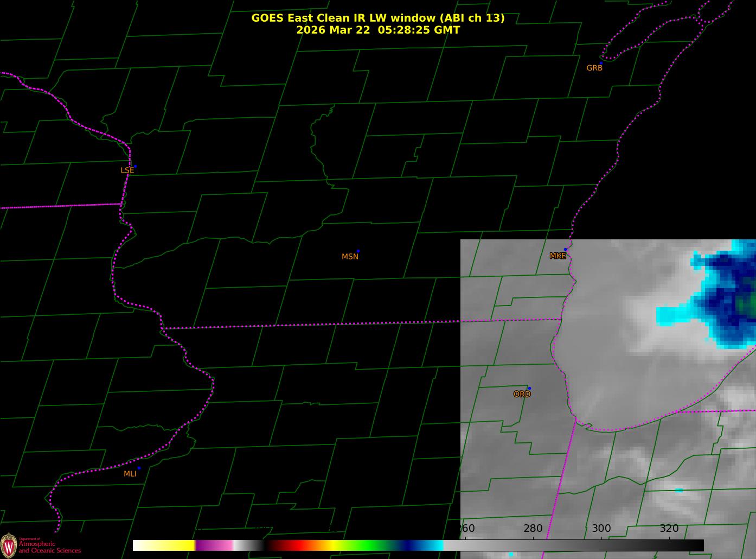Select the LSE station label

tap(127, 170)
